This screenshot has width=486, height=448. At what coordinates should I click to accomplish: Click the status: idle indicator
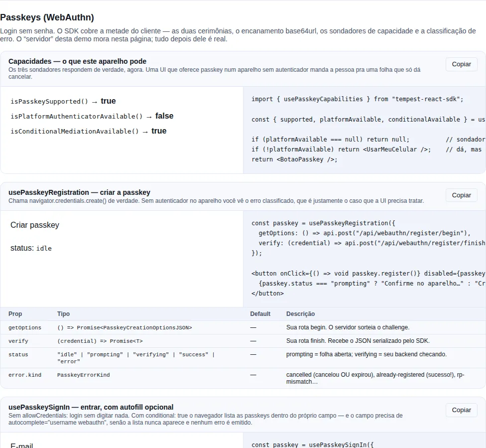31,248
